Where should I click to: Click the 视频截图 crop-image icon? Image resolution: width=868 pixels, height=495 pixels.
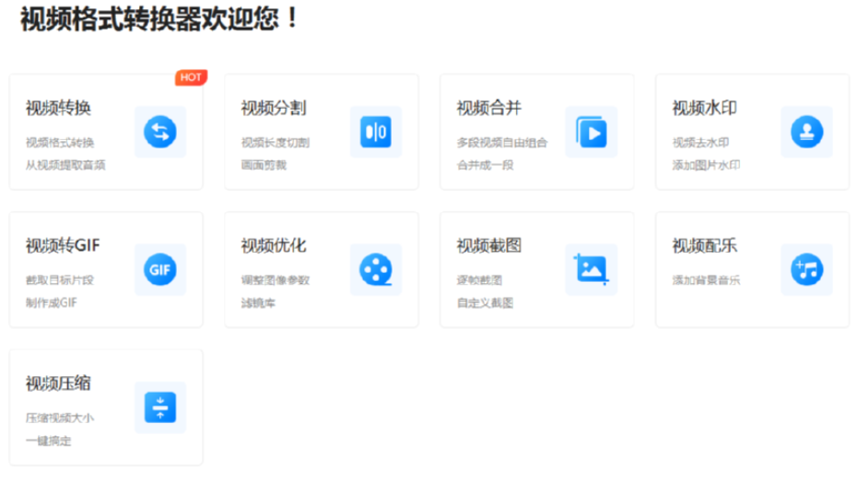click(592, 270)
